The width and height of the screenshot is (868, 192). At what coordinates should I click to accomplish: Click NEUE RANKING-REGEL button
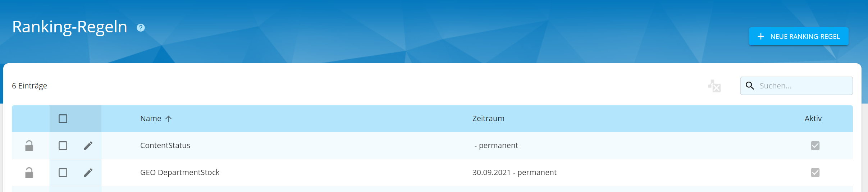pyautogui.click(x=799, y=36)
